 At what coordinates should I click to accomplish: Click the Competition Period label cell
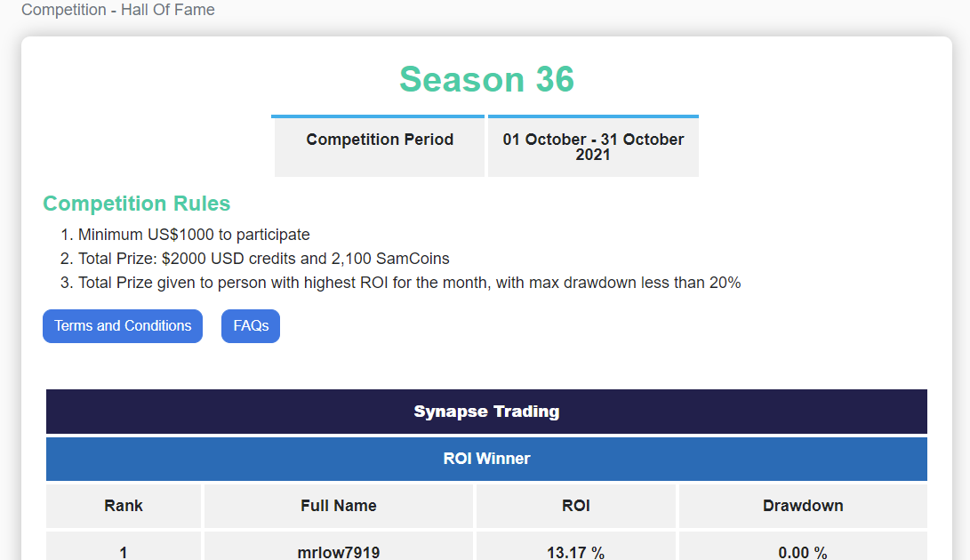click(380, 140)
